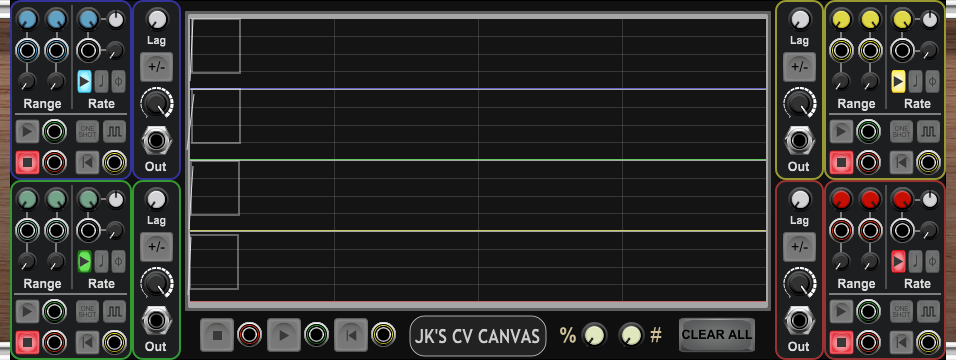Viewport: 956px width, 360px height.
Task: Click the CLEAR ALL button
Action: [716, 335]
